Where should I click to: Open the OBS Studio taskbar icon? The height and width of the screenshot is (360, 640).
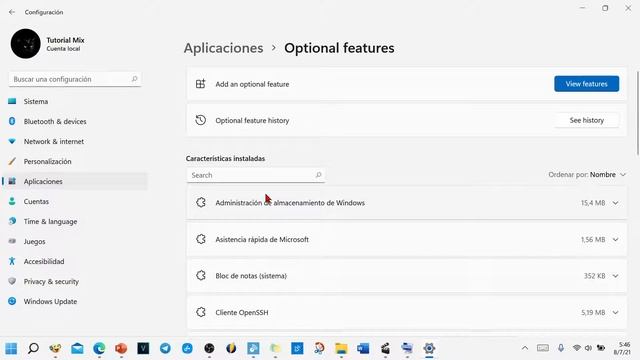pyautogui.click(x=209, y=349)
